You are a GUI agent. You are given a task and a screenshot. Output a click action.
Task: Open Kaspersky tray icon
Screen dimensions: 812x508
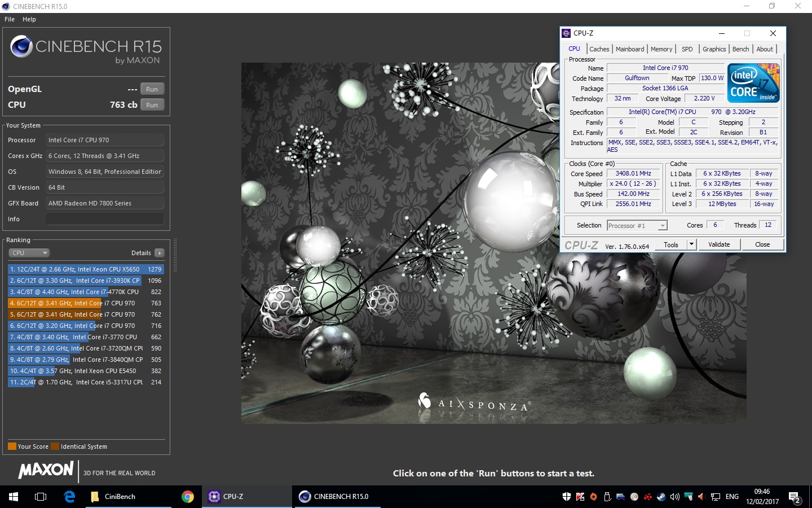tap(580, 497)
